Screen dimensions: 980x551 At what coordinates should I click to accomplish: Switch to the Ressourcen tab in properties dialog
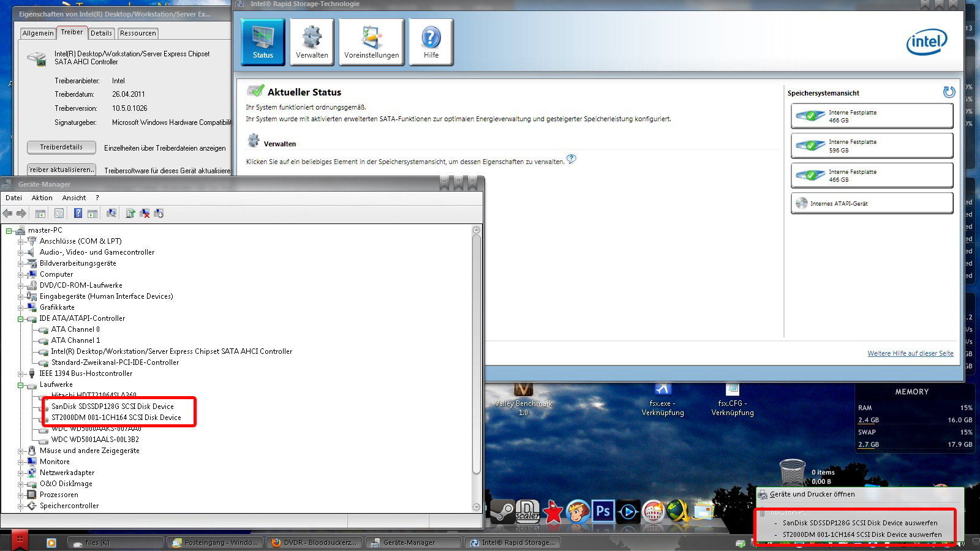click(138, 33)
